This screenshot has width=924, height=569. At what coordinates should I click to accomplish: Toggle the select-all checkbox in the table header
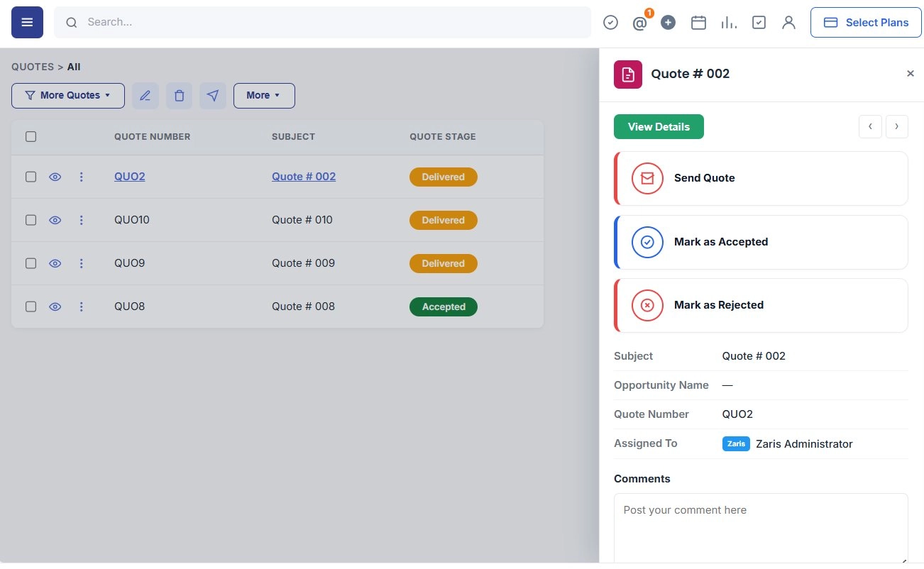(x=31, y=136)
